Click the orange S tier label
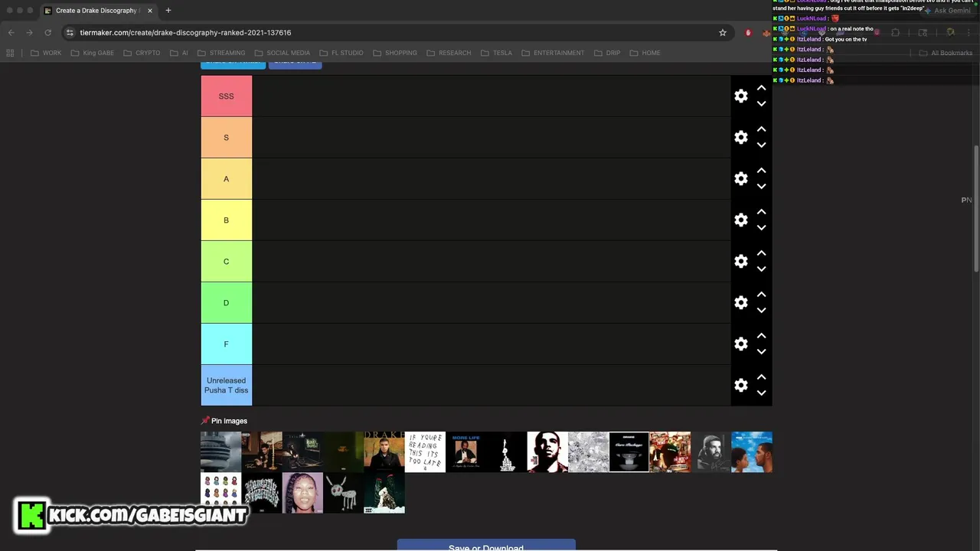The height and width of the screenshot is (551, 980). coord(227,138)
